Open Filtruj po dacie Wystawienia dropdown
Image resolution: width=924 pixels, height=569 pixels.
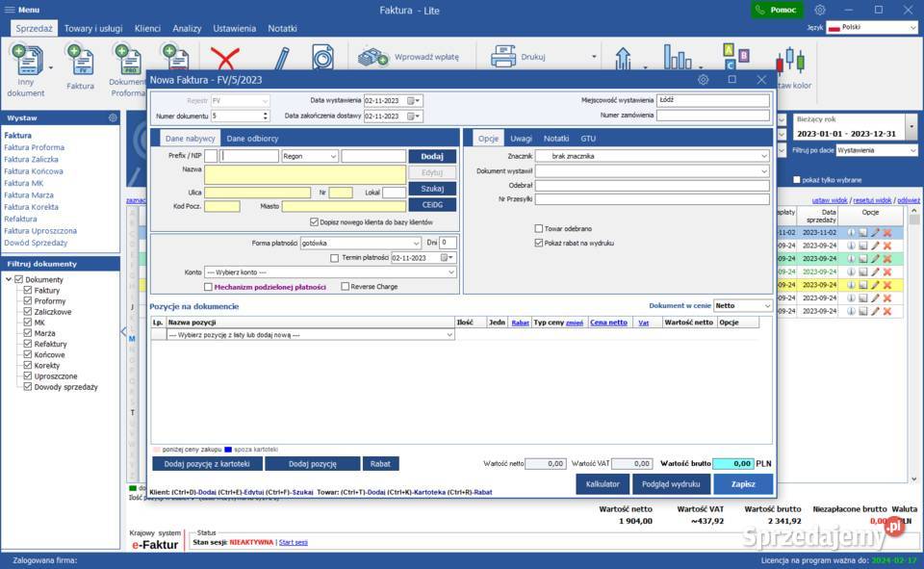pos(877,150)
